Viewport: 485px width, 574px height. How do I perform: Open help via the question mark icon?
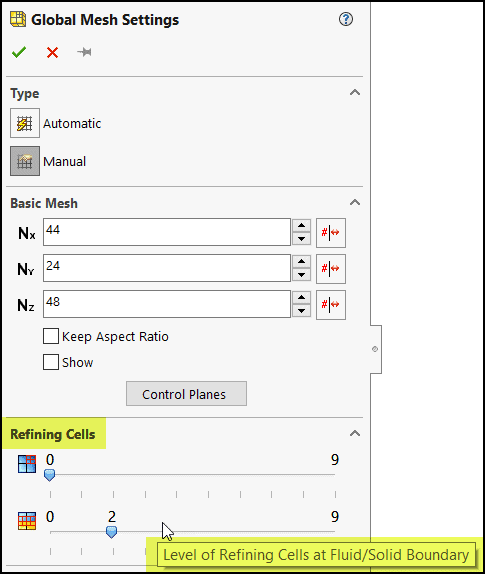(346, 19)
